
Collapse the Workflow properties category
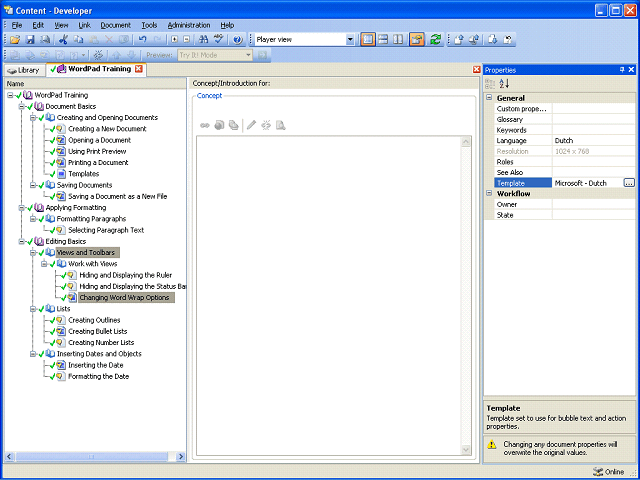(x=489, y=193)
